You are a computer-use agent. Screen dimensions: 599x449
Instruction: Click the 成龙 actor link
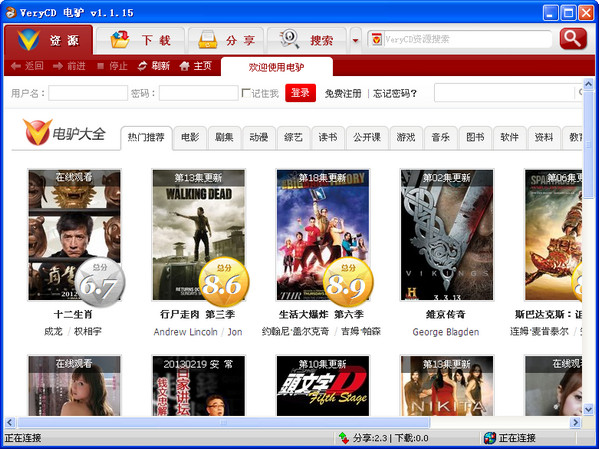point(53,331)
